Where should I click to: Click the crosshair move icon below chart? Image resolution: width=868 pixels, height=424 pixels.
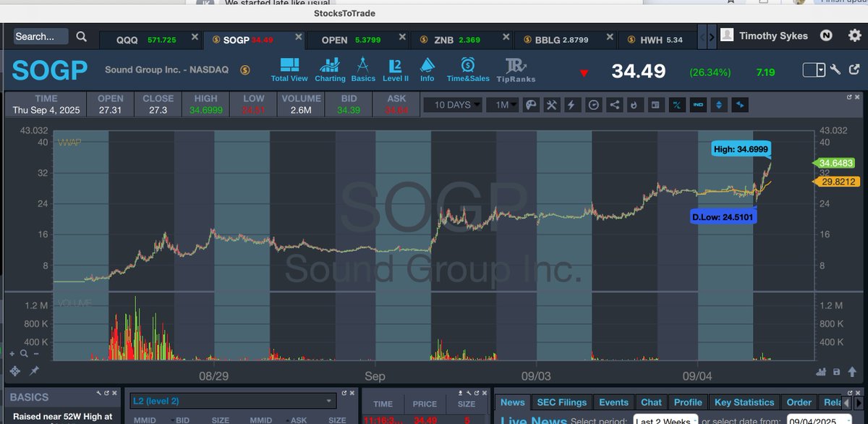[14, 371]
